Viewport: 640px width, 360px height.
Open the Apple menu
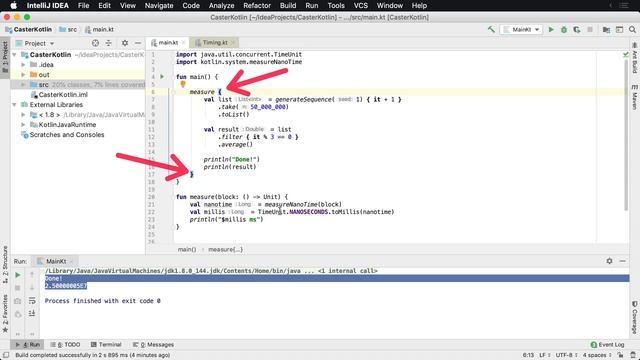[13, 5]
